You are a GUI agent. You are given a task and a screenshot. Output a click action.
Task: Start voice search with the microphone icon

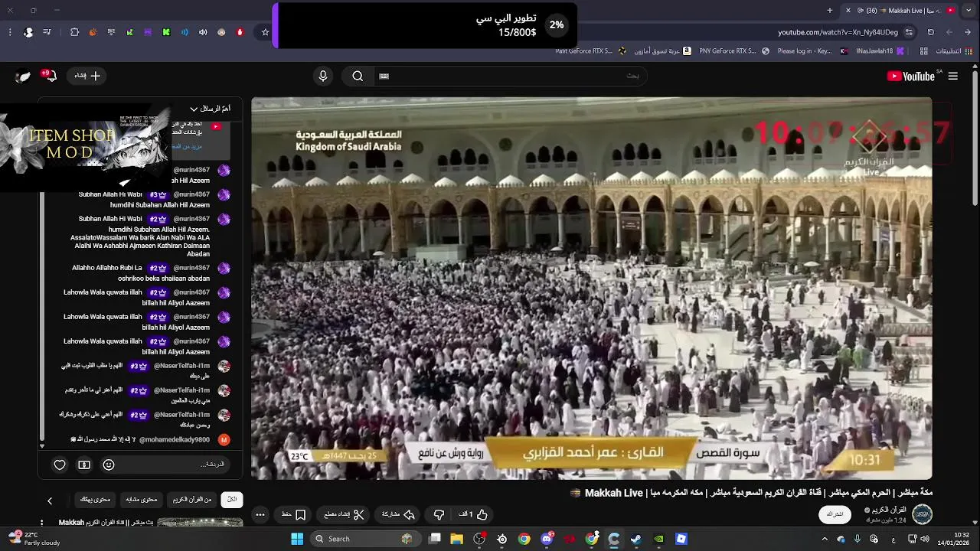tap(323, 76)
